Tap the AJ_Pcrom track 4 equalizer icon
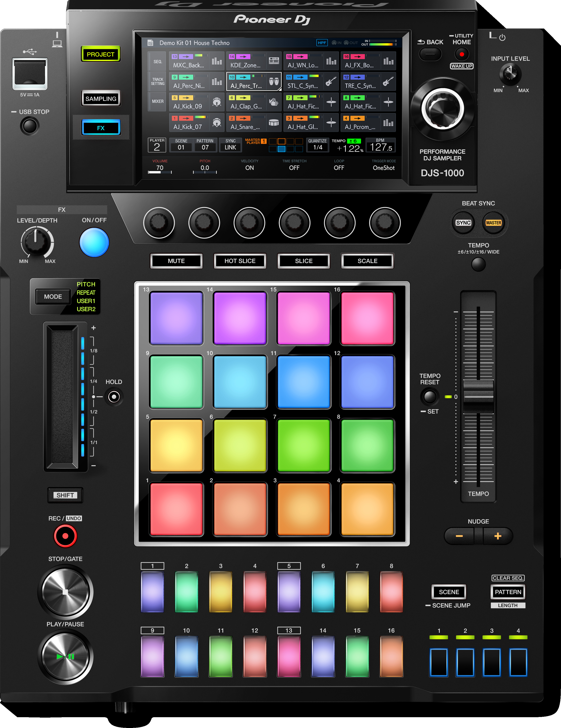The height and width of the screenshot is (728, 561). [388, 123]
